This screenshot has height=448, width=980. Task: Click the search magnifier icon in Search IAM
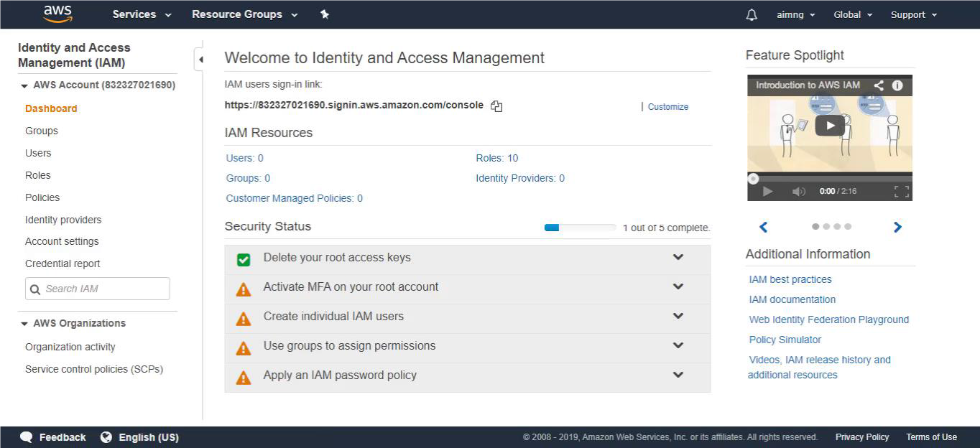point(35,289)
